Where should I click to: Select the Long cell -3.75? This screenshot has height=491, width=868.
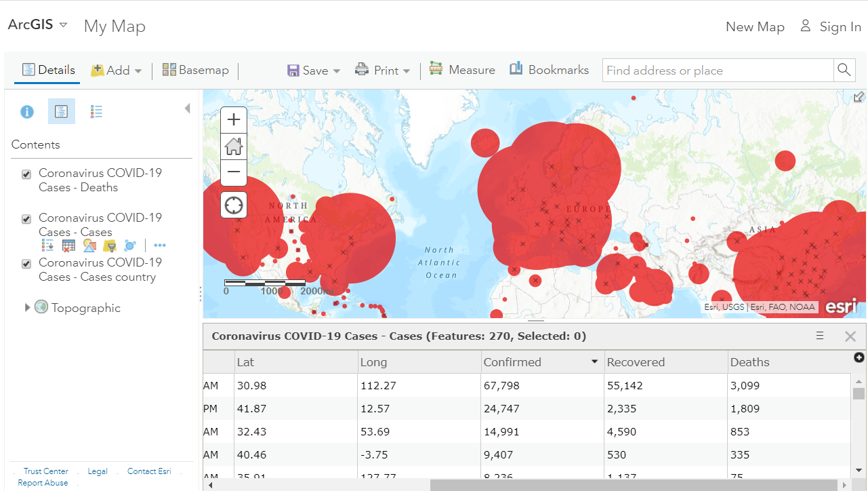tap(419, 454)
